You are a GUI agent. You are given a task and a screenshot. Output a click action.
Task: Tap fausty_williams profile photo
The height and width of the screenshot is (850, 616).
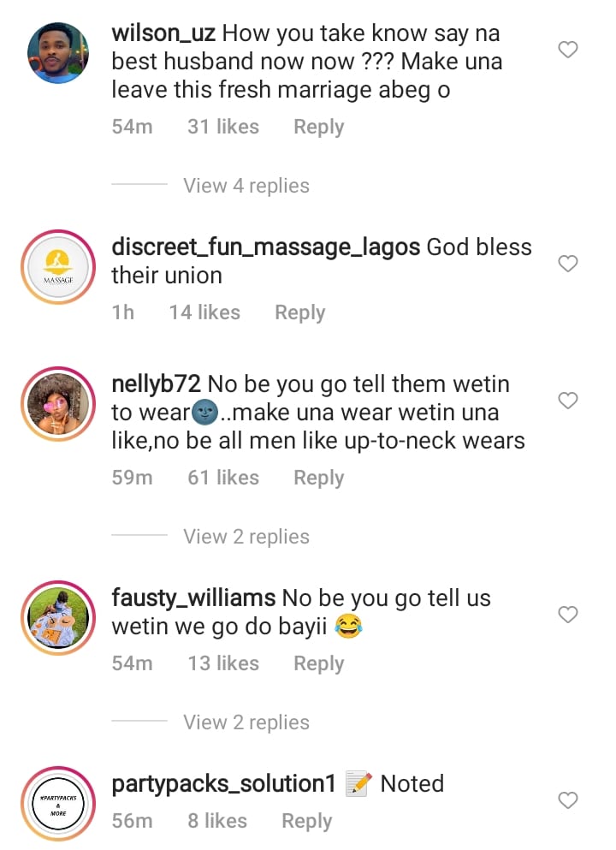[x=58, y=618]
